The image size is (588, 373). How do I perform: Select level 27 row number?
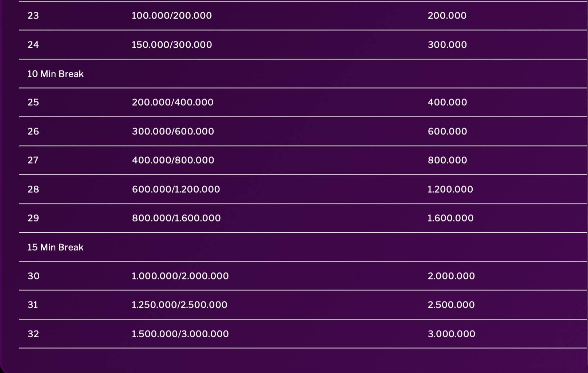coord(33,160)
